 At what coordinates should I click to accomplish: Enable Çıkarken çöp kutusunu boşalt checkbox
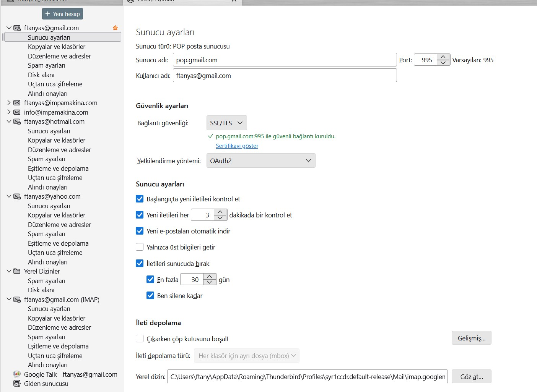140,339
